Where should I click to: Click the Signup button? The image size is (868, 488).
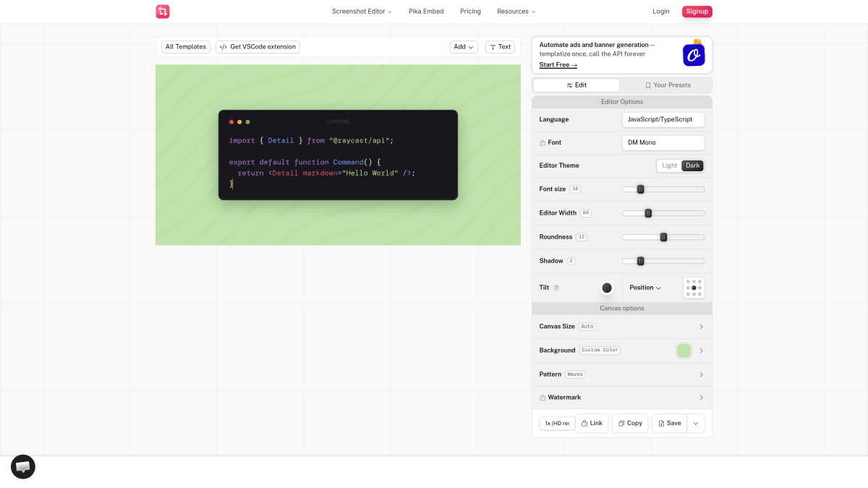697,12
